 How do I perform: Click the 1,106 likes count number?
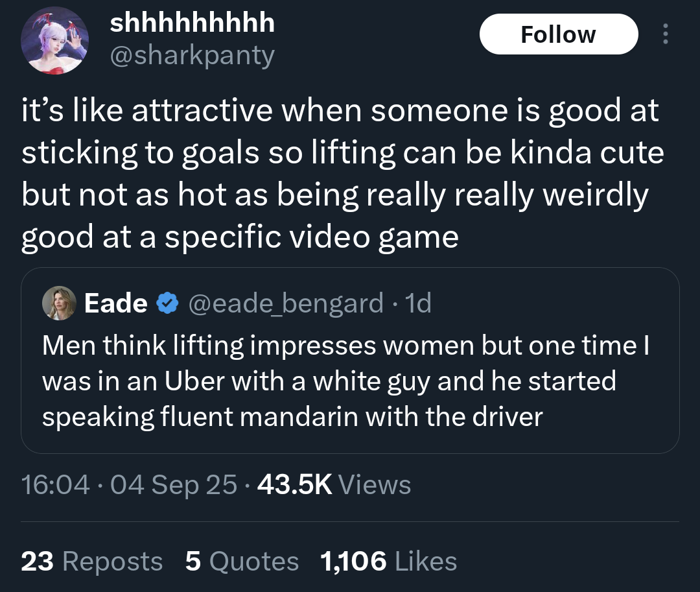point(353,561)
